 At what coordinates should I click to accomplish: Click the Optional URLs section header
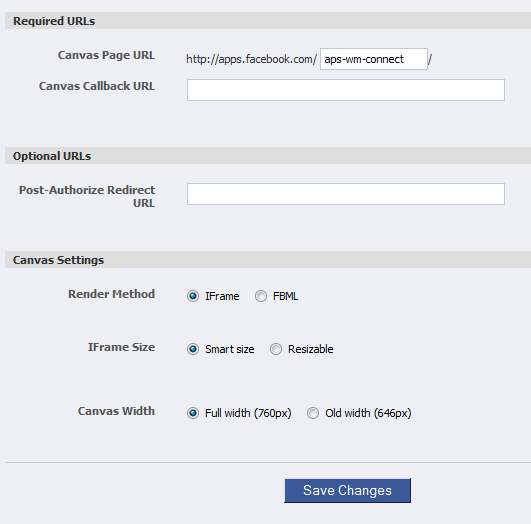coord(52,156)
